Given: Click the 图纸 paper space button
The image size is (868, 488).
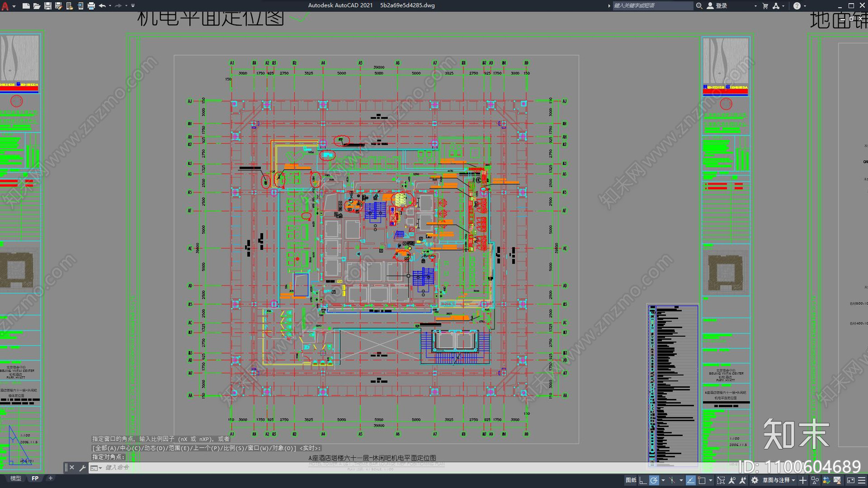Looking at the screenshot, I should [x=631, y=480].
